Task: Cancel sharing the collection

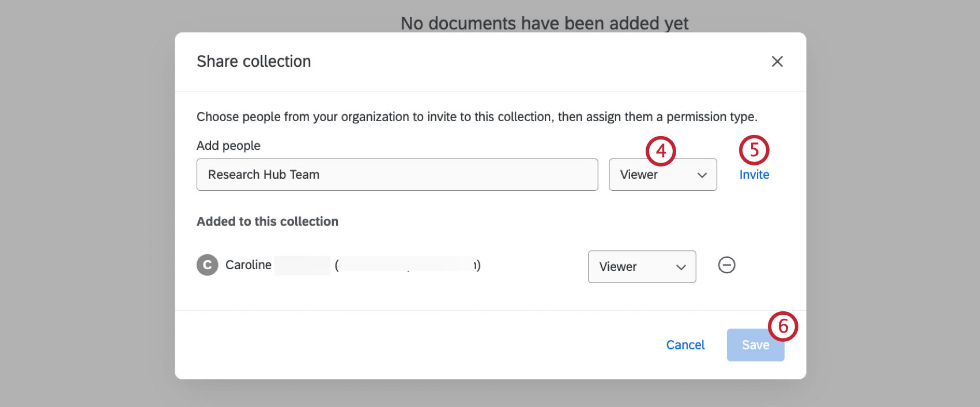Action: point(685,345)
